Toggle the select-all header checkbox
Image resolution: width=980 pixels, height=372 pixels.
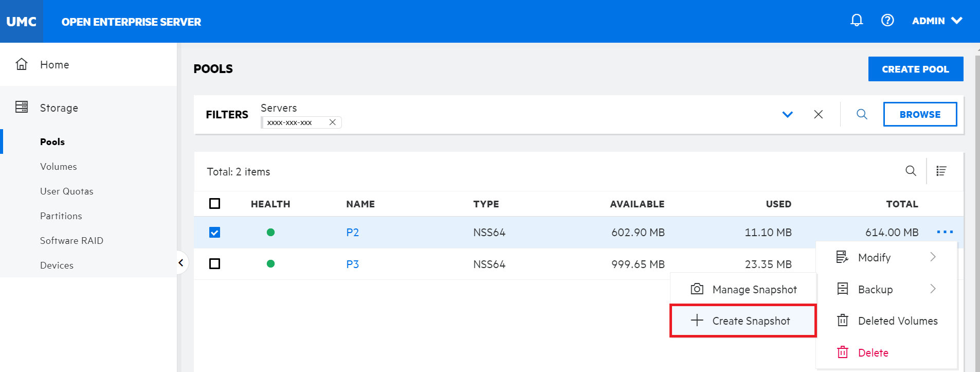pyautogui.click(x=215, y=204)
